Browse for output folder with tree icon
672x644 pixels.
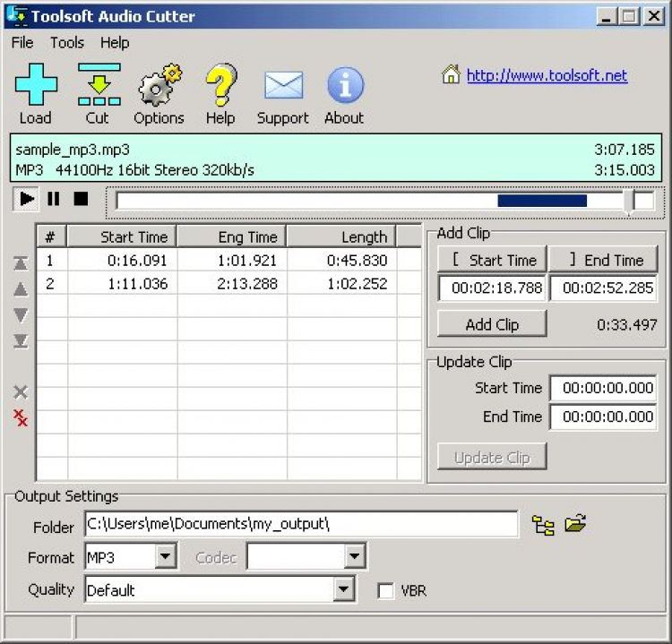543,525
